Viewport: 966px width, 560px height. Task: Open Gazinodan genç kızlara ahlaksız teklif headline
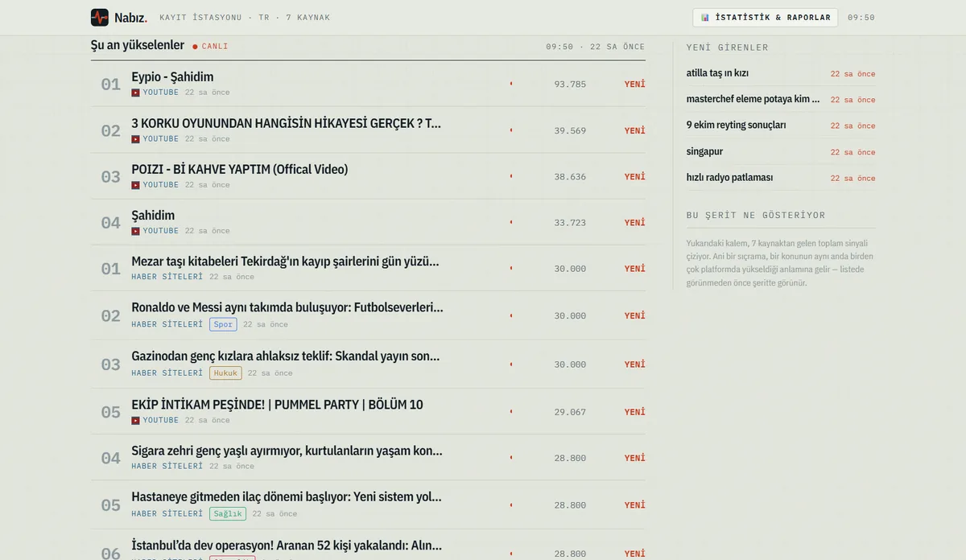286,356
